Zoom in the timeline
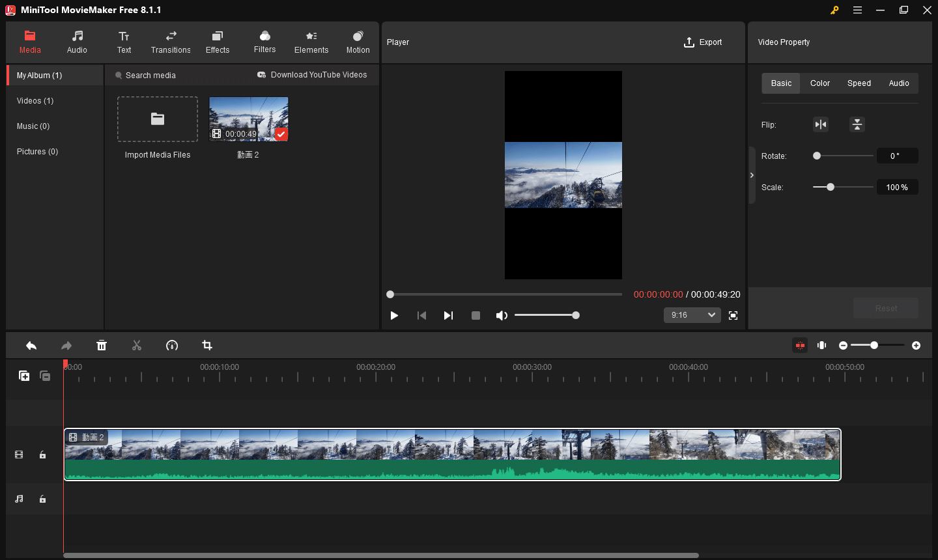 tap(916, 345)
